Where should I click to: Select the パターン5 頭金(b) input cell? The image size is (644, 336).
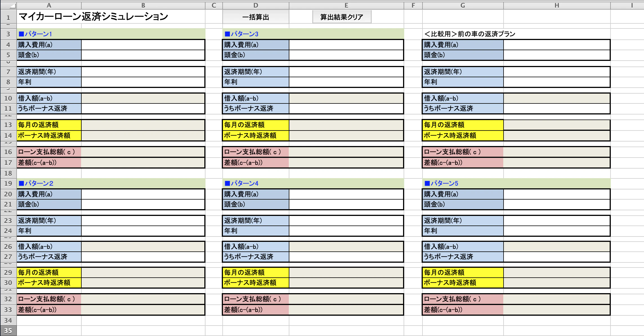[557, 204]
